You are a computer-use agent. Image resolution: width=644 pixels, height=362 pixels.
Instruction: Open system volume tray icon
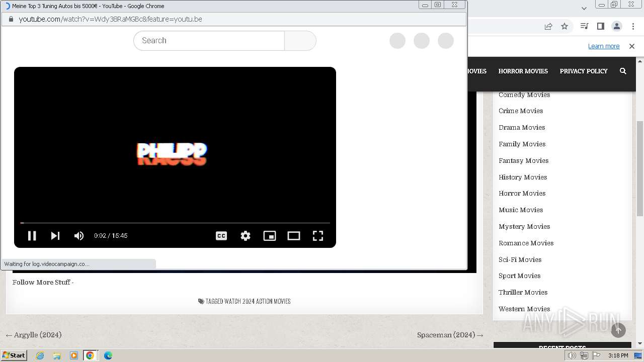pos(572,355)
